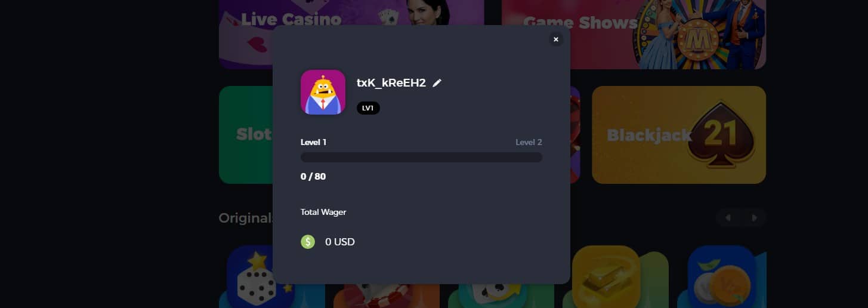
Task: Click the txK_kReEH2 username text
Action: pos(391,83)
